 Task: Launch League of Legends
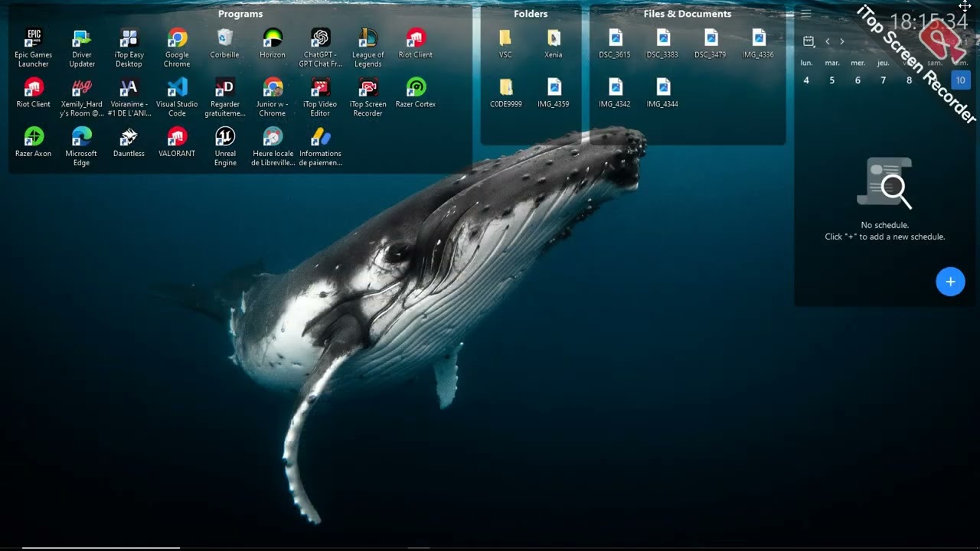(x=367, y=47)
